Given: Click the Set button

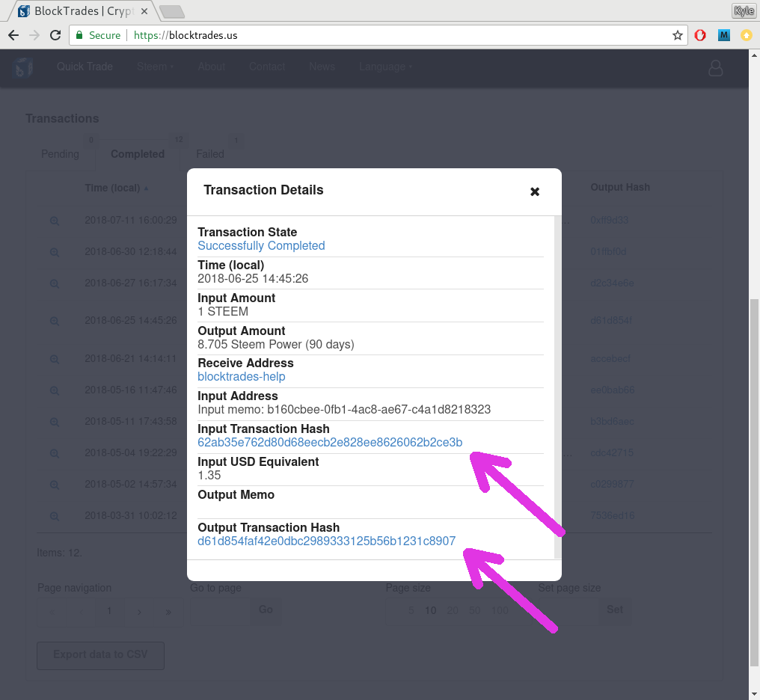Looking at the screenshot, I should [615, 610].
